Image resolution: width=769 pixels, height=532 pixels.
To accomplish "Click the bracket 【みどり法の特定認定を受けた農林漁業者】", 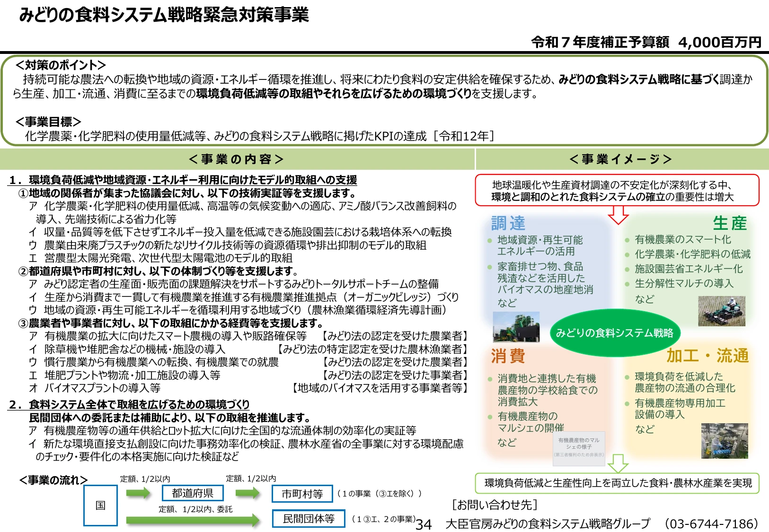I will pos(372,349).
